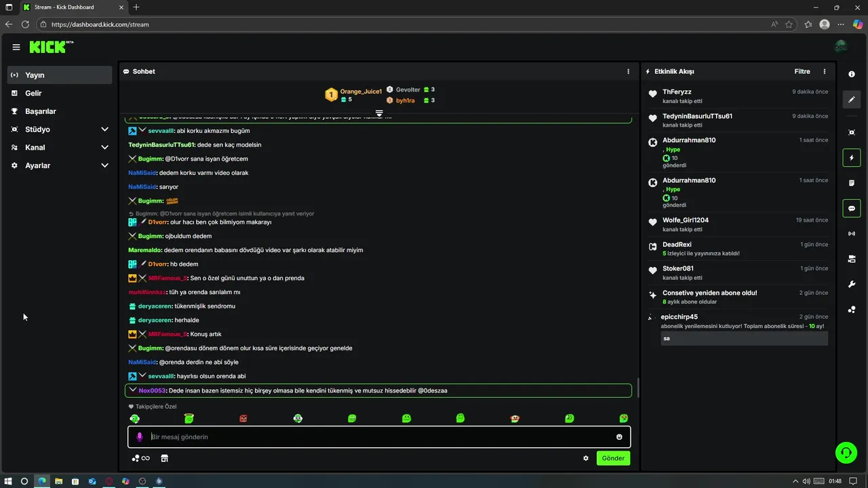Click the printer-like icon in right sidebar
This screenshot has width=868, height=488.
[852, 259]
